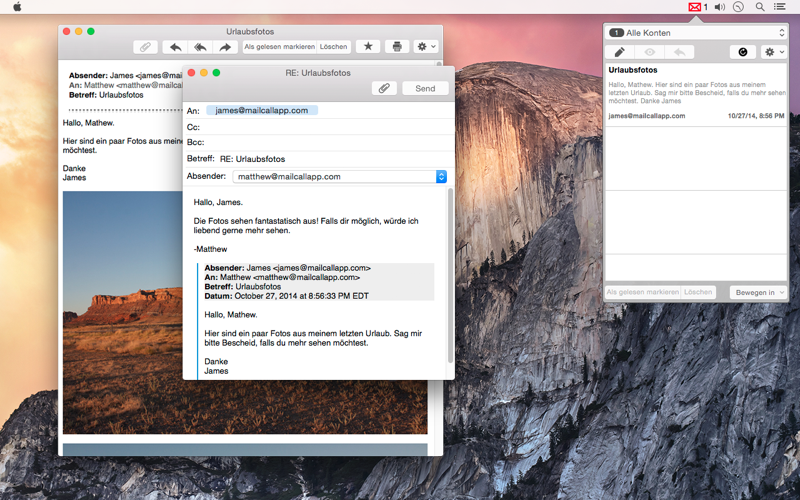The height and width of the screenshot is (500, 800).
Task: Star the Urlaubsfotos message
Action: [x=368, y=46]
